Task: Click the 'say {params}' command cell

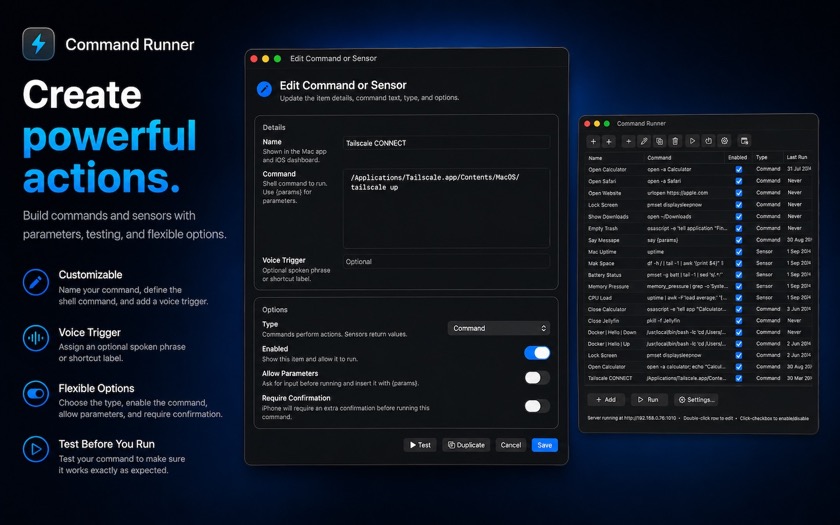Action: tap(662, 240)
